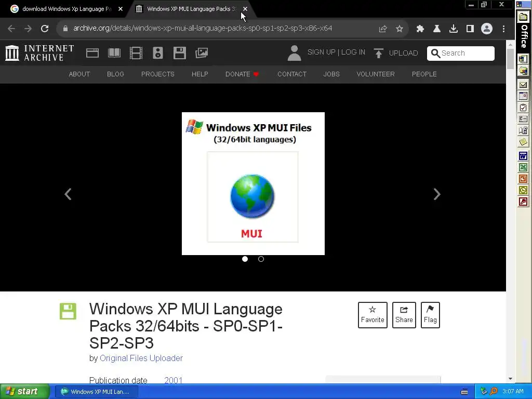Launch Microsoft Outlook clock icon in Office bar
Viewport: 532px width, 399px height.
tap(523, 190)
